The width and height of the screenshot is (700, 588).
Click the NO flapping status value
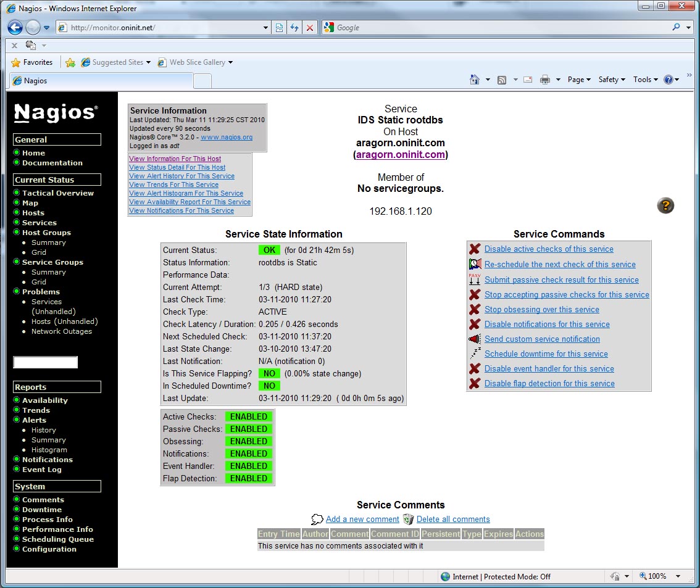269,373
